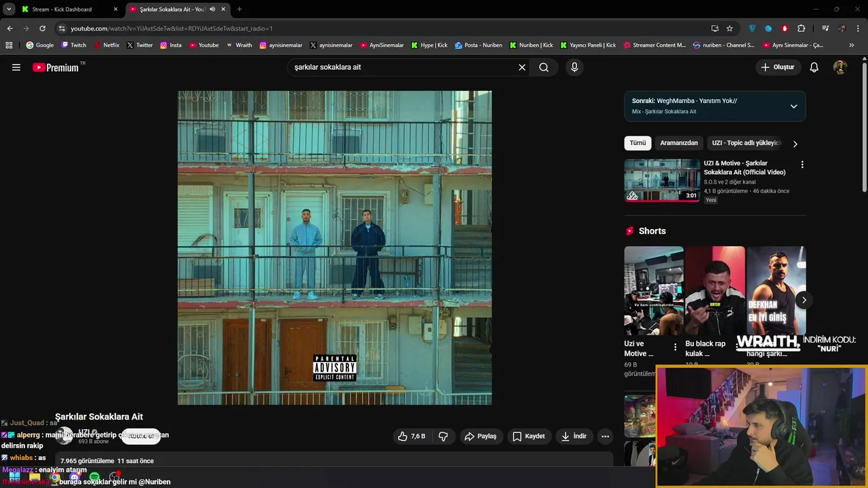Open the YouTube account avatar menu
Screen dimensions: 868x488
point(840,67)
